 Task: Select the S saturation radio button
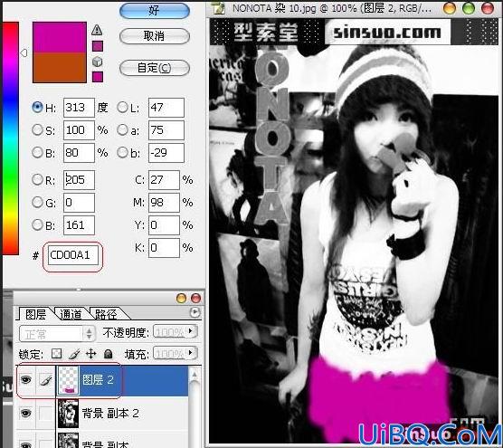pyautogui.click(x=37, y=129)
